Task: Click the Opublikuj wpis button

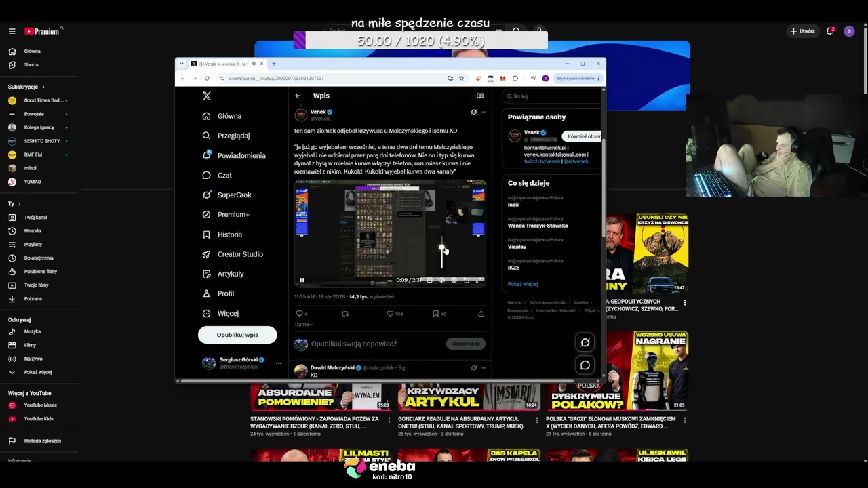Action: click(237, 335)
